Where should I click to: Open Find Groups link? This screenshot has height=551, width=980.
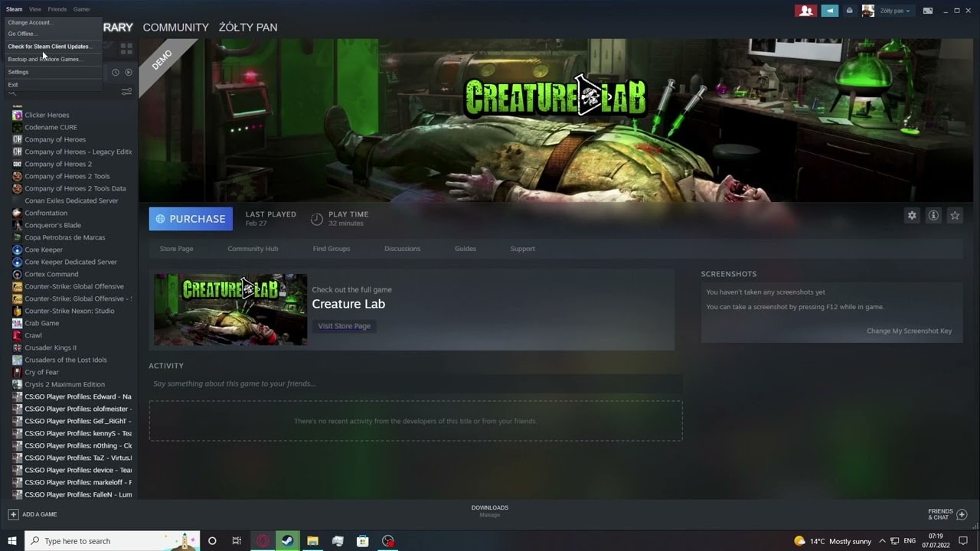pos(332,249)
